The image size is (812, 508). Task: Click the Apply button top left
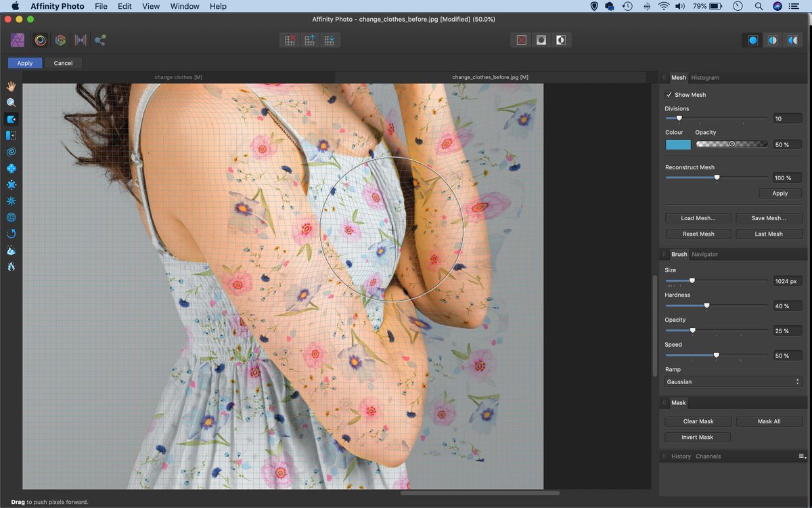(x=24, y=62)
